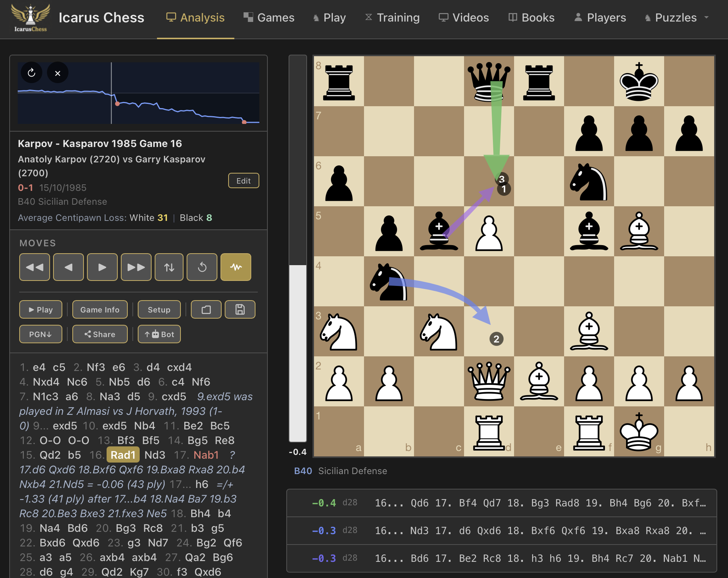Viewport: 728px width, 578px height.
Task: Copy the game to clipboard
Action: pyautogui.click(x=206, y=309)
